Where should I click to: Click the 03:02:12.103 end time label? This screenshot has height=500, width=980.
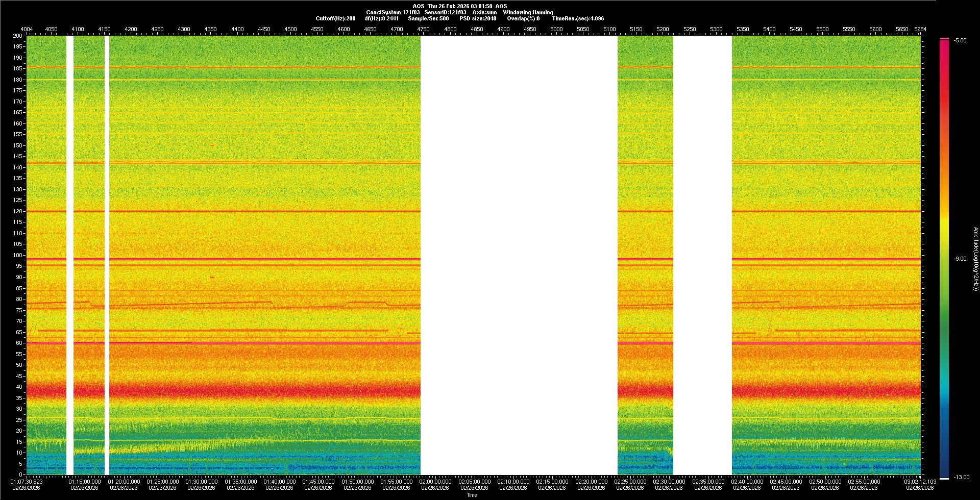point(920,482)
